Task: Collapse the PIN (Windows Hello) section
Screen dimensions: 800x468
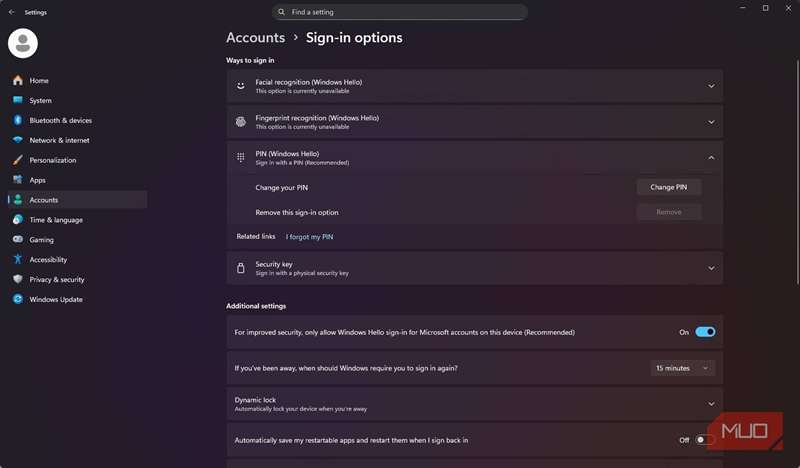Action: point(711,158)
